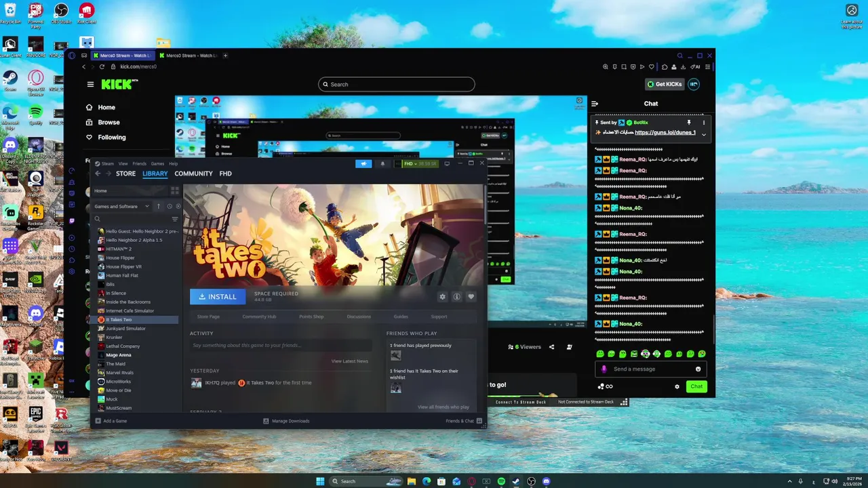Open the Friends menu in Steam

139,163
